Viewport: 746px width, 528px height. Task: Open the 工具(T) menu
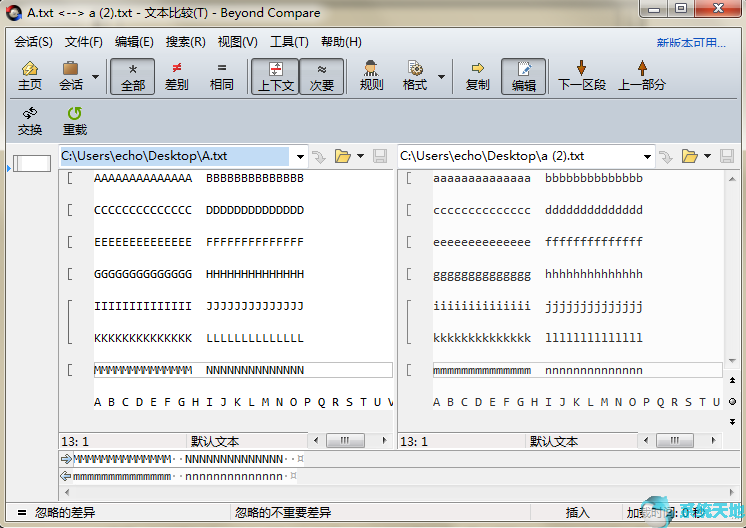coord(289,42)
